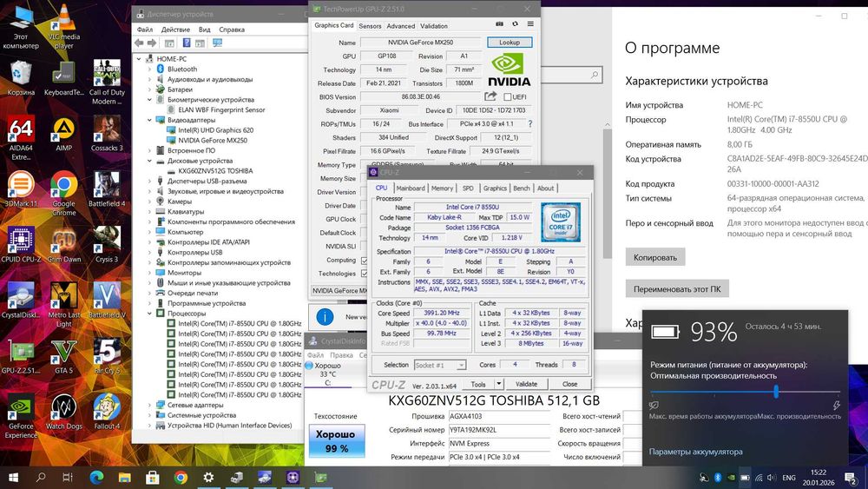Open Microsoft Edge from the taskbar
Screen dimensions: 868x489
(x=97, y=478)
